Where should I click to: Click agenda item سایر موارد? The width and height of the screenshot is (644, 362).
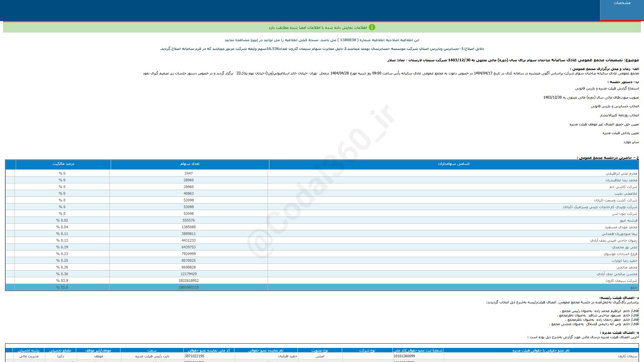click(631, 142)
